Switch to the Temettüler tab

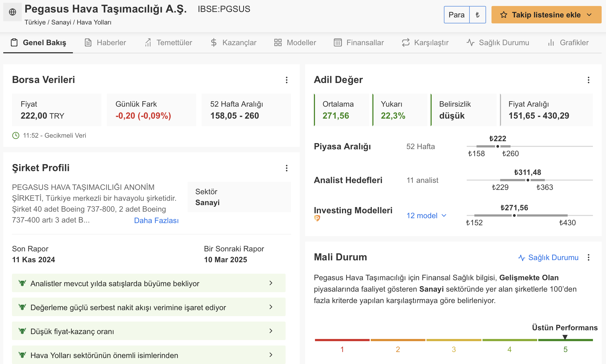(x=168, y=42)
